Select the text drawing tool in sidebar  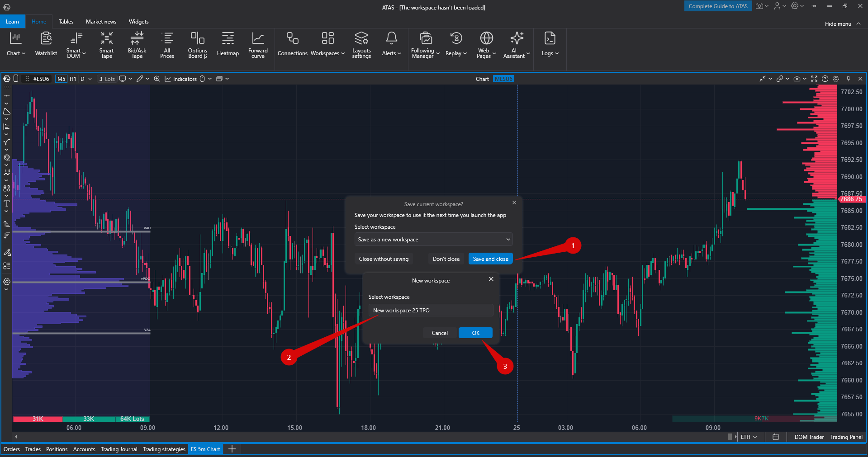click(7, 203)
